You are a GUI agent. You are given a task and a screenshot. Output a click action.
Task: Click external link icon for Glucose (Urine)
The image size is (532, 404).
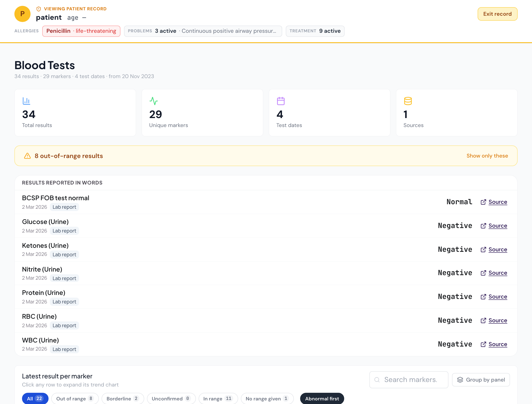pyautogui.click(x=483, y=226)
